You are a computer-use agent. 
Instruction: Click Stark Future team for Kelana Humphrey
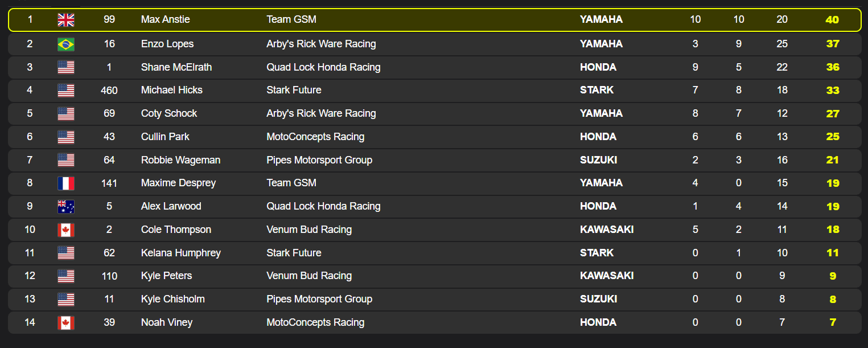(294, 253)
